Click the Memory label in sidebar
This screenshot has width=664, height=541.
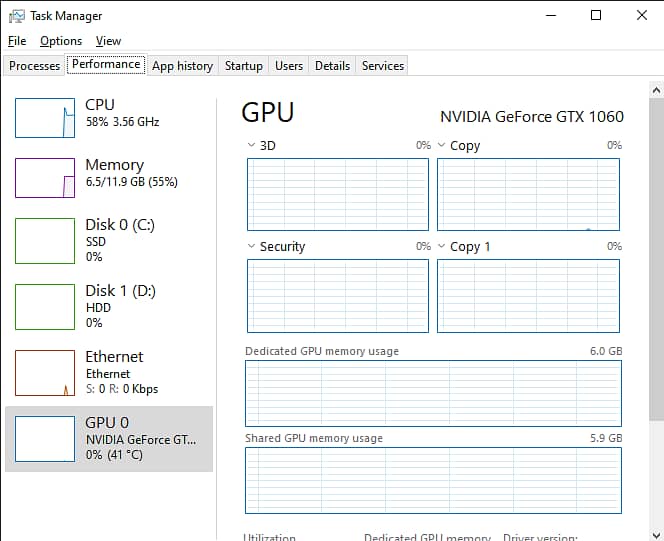(115, 165)
